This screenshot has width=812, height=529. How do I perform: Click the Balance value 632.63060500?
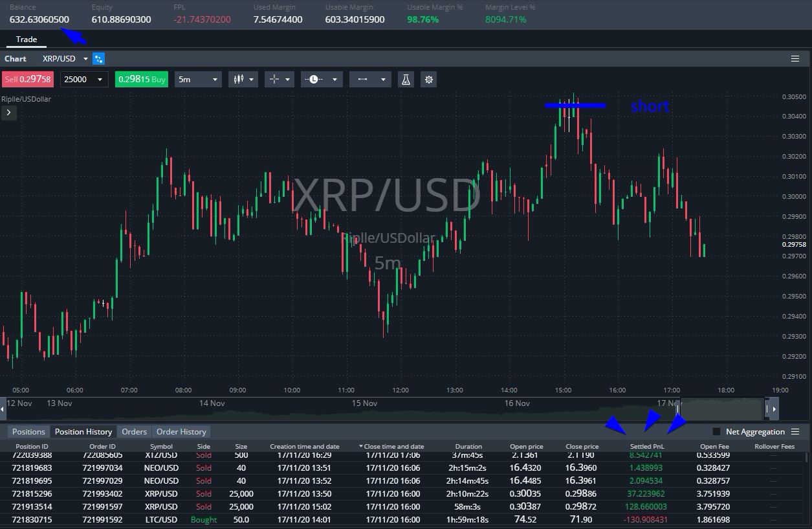[39, 19]
